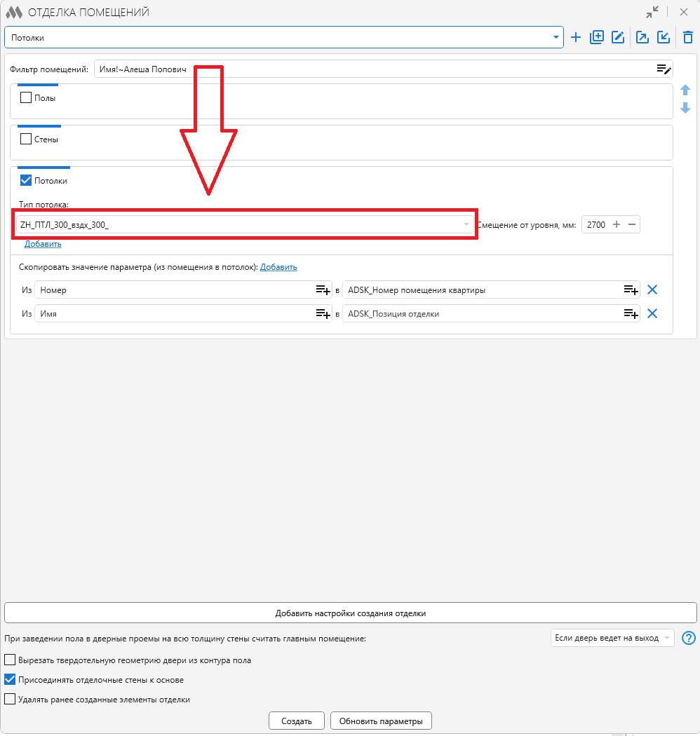The height and width of the screenshot is (736, 700).
Task: Pick source parameter icon in Номер row
Action: tap(323, 290)
